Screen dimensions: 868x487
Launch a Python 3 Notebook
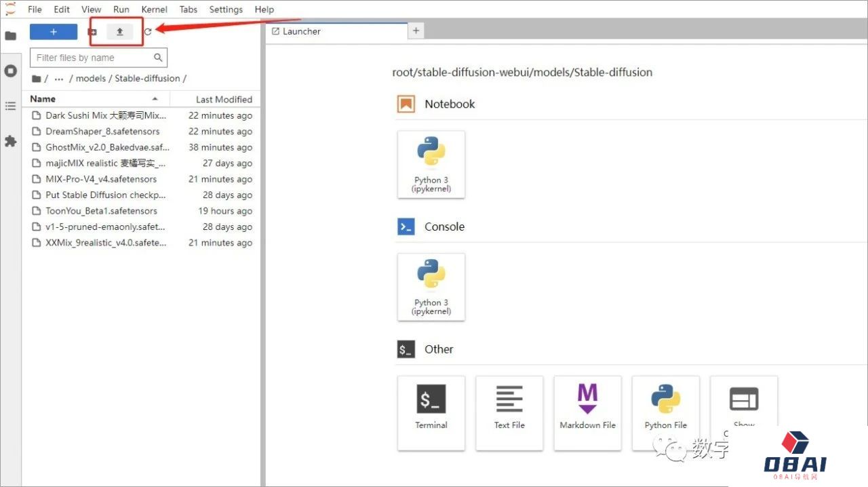click(x=431, y=164)
